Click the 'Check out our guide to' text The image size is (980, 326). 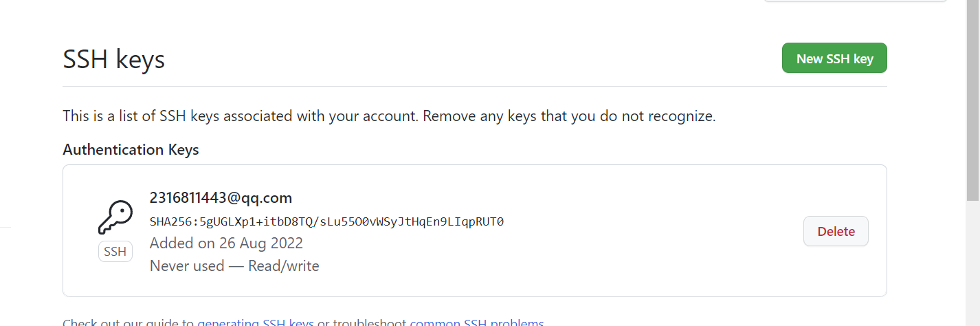point(129,323)
